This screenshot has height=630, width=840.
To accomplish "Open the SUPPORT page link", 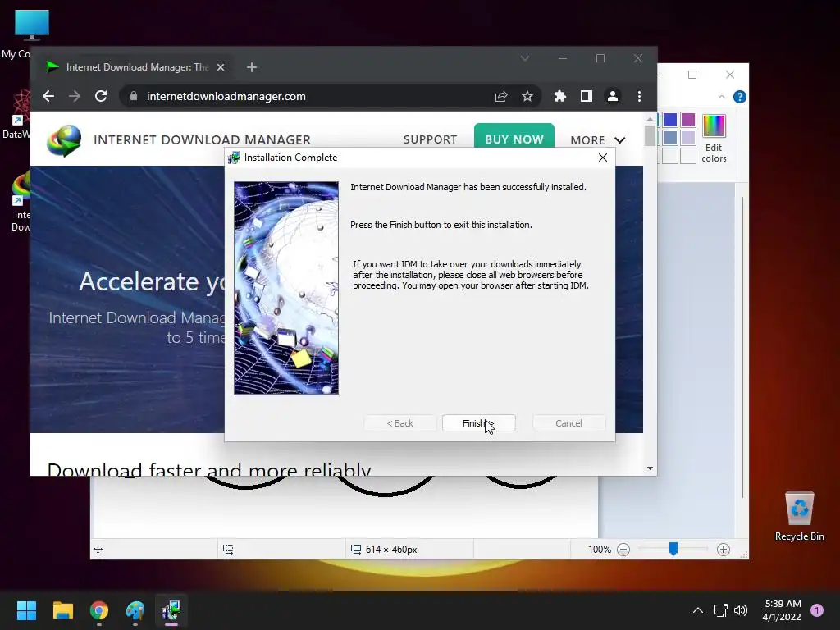I will pos(430,139).
